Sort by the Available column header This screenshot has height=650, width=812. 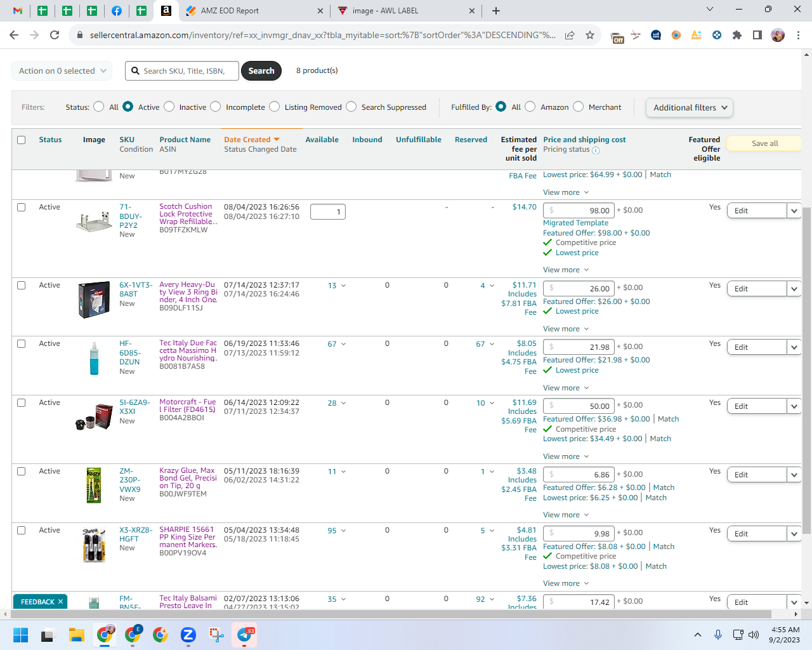pyautogui.click(x=322, y=140)
